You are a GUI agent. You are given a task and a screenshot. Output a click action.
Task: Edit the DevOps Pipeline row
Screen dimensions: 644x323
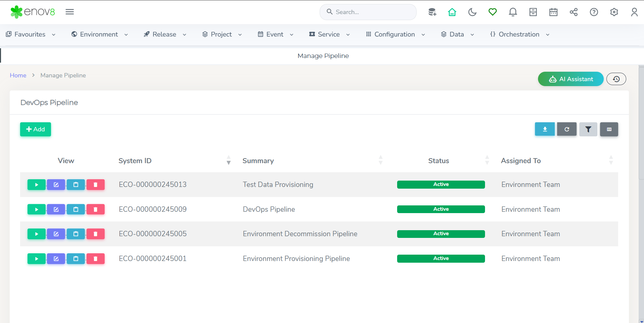(x=56, y=209)
